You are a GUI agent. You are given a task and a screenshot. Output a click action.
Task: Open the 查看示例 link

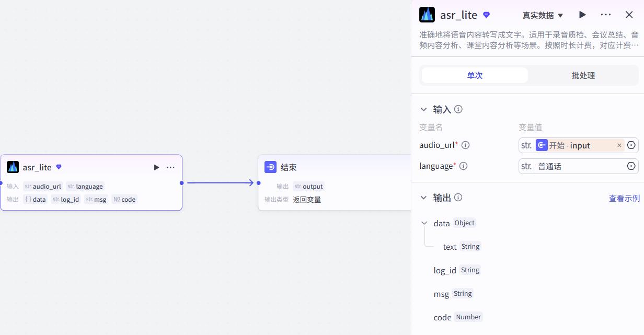[624, 198]
